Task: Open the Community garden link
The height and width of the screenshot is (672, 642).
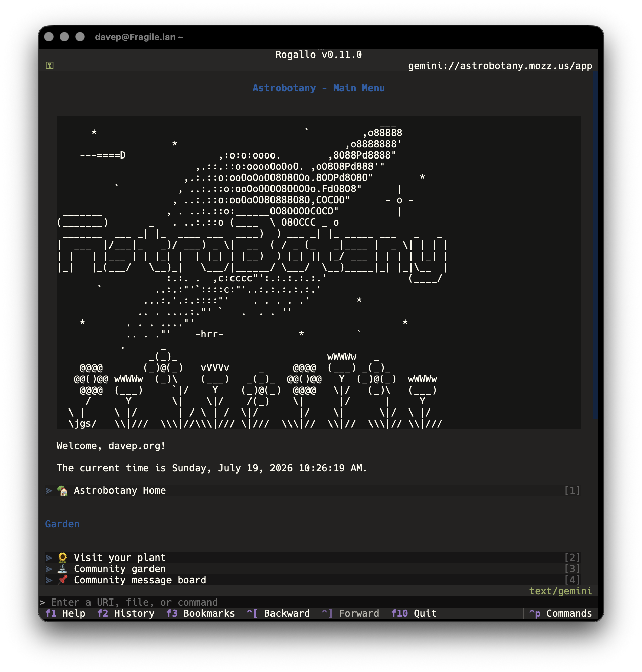Action: click(313, 569)
